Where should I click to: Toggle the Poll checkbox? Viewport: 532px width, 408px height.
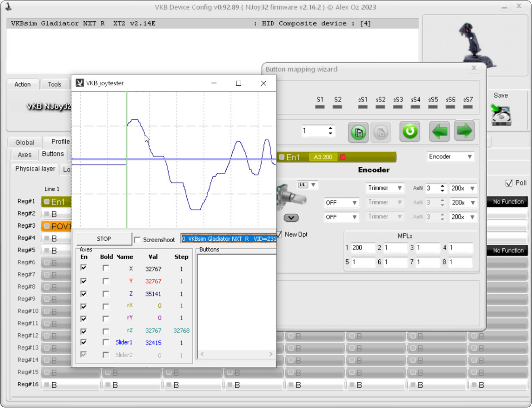point(509,183)
